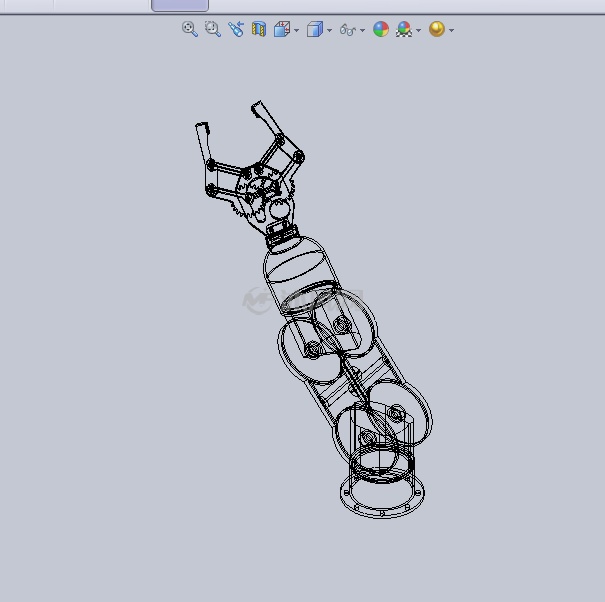This screenshot has height=602, width=605.
Task: Toggle the Hide/Show Items glasses icon
Action: pos(348,30)
